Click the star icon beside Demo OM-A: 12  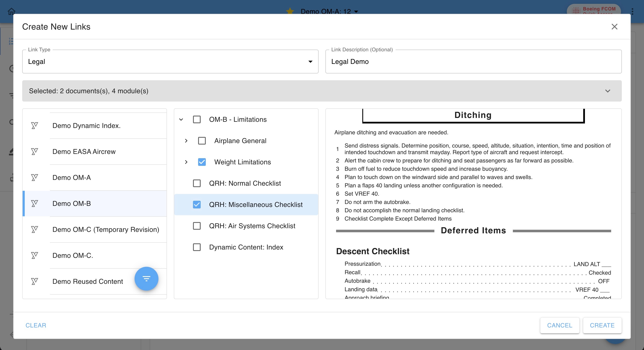click(x=290, y=11)
